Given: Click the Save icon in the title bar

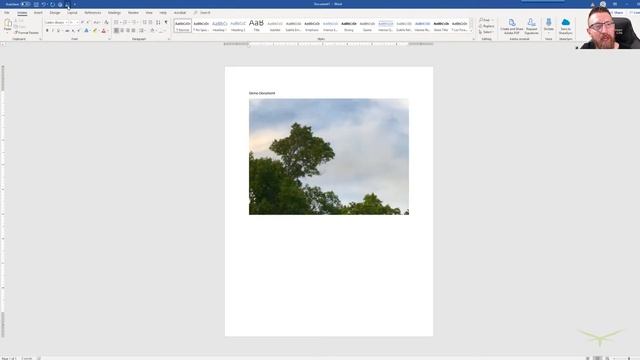Looking at the screenshot, I should 36,4.
